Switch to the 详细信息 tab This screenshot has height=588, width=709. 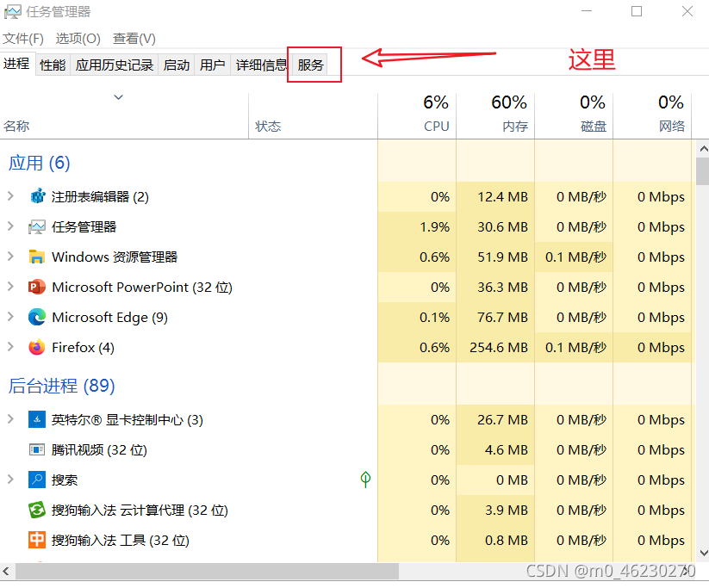click(261, 65)
